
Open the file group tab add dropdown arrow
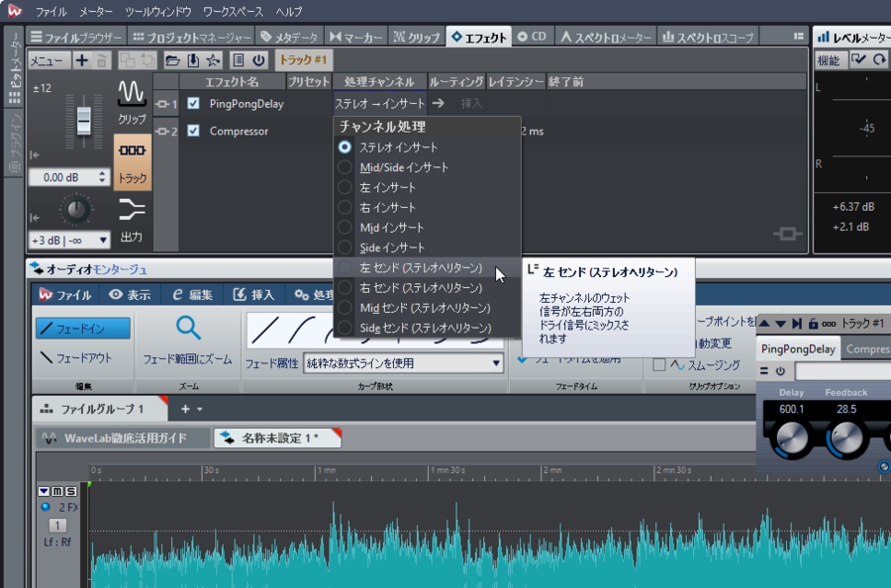[200, 409]
